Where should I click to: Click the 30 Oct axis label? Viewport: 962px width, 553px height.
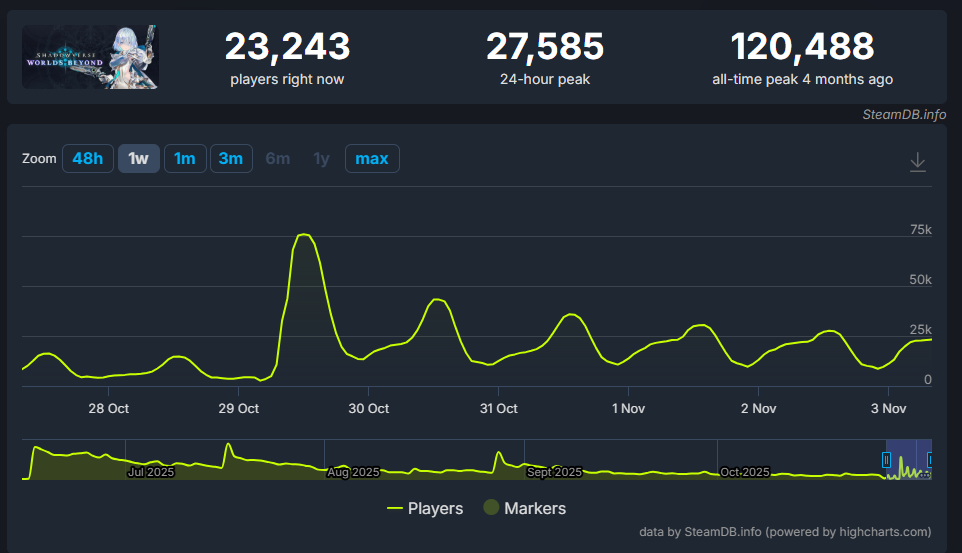369,409
